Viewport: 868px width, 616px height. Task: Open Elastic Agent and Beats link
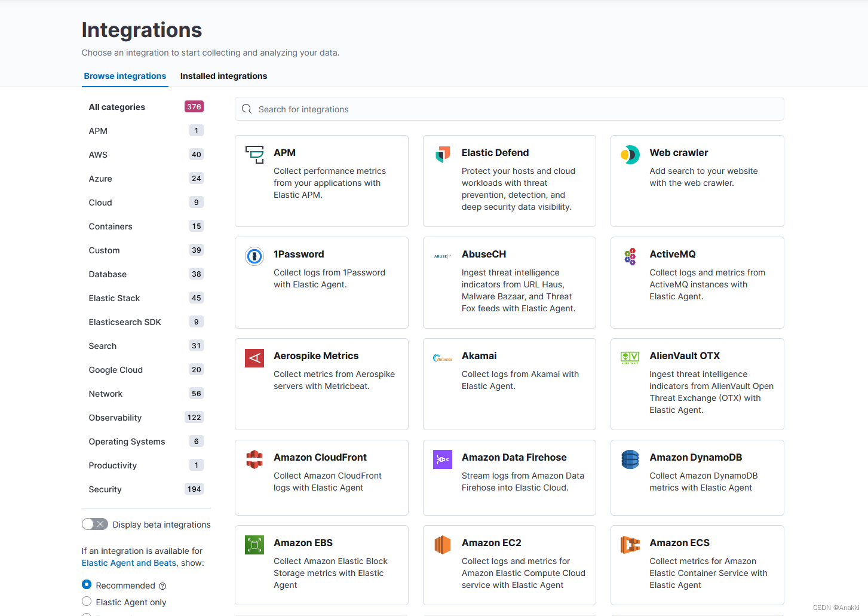click(129, 563)
